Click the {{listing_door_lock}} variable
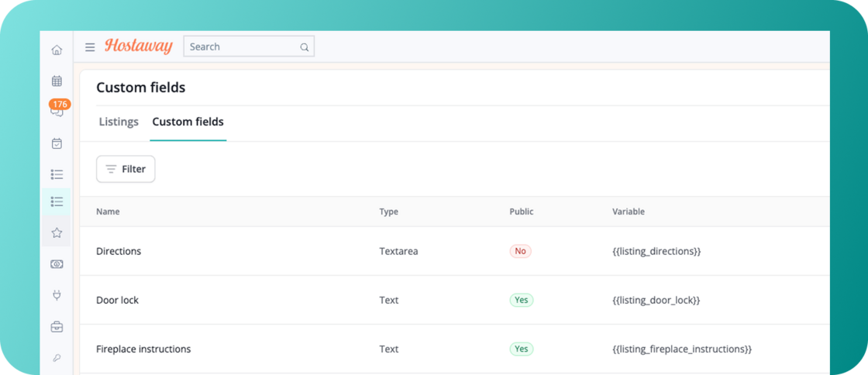 click(656, 301)
